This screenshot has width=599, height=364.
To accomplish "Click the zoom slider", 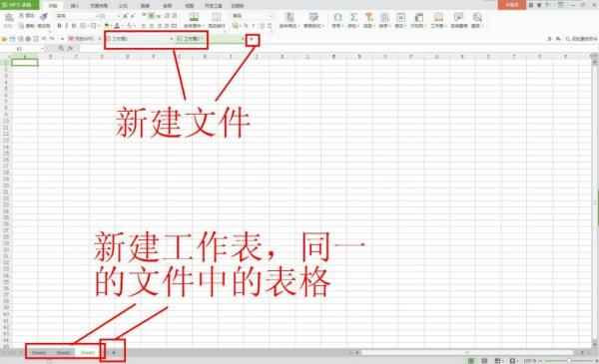I will pyautogui.click(x=569, y=361).
